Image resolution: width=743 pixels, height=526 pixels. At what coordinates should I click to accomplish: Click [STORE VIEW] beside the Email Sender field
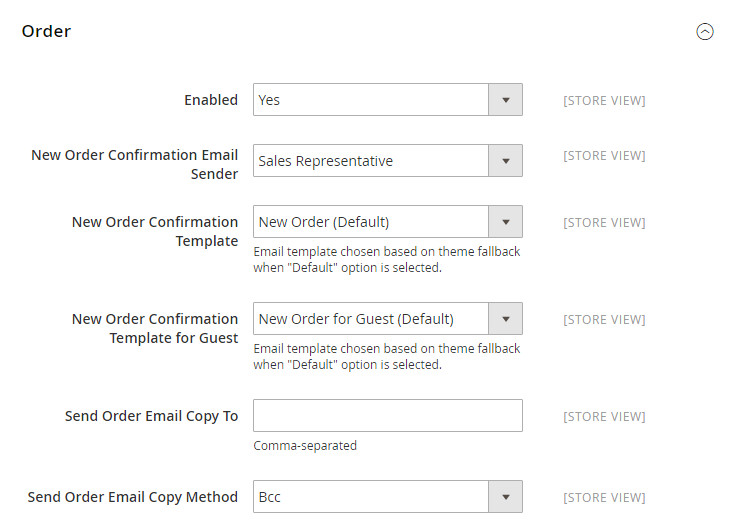604,155
